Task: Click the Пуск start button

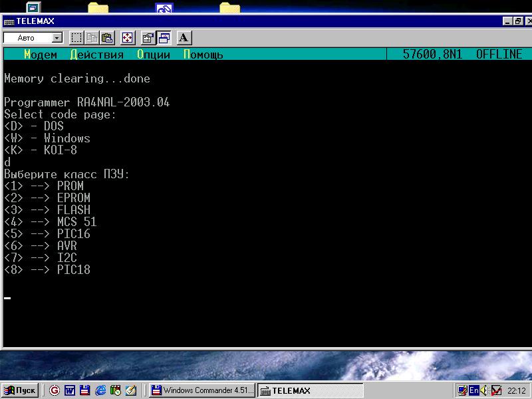Action: pos(20,391)
